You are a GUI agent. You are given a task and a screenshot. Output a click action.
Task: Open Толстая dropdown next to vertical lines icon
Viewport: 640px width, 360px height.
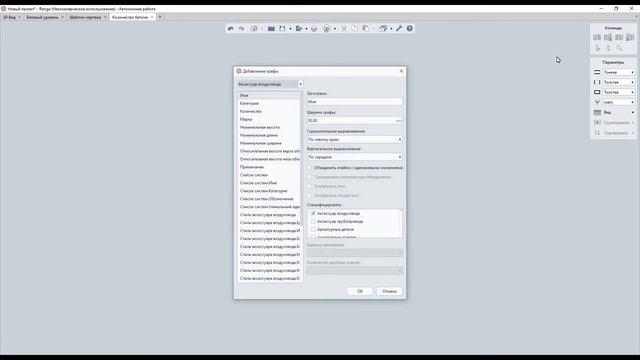(619, 82)
